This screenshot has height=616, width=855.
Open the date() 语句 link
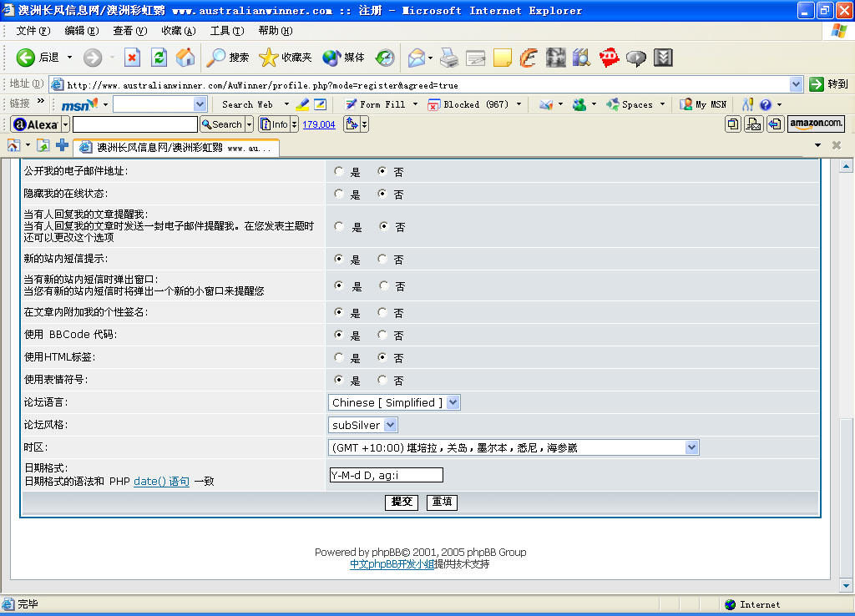tap(161, 482)
